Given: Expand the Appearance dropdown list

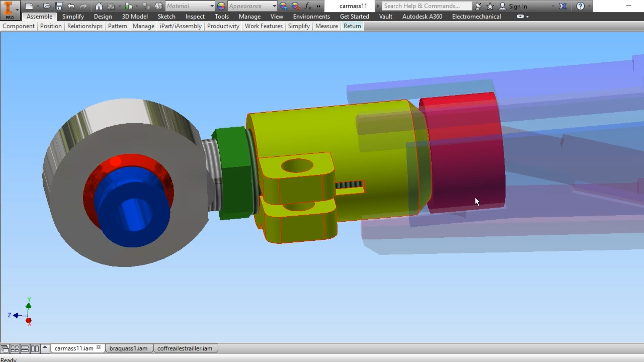Looking at the screenshot, I should [274, 6].
